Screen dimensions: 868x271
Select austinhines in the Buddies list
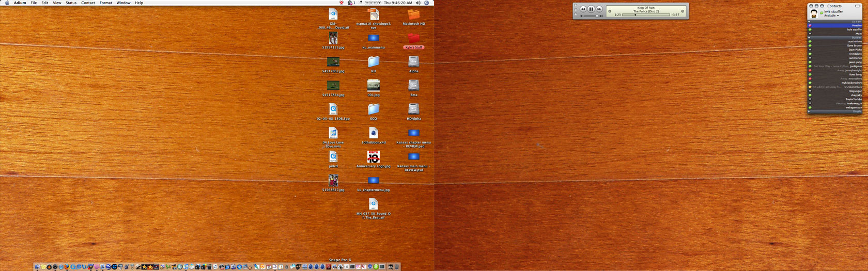coord(835,41)
